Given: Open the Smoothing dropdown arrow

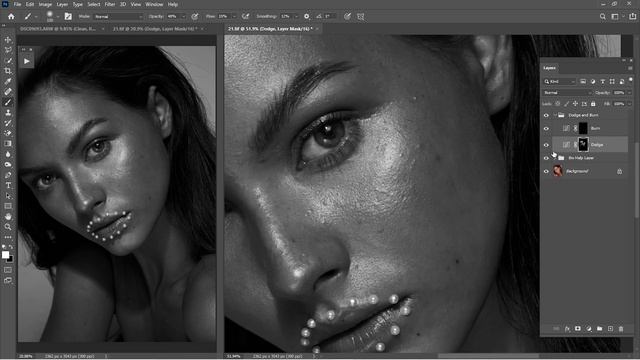Looking at the screenshot, I should (x=296, y=16).
